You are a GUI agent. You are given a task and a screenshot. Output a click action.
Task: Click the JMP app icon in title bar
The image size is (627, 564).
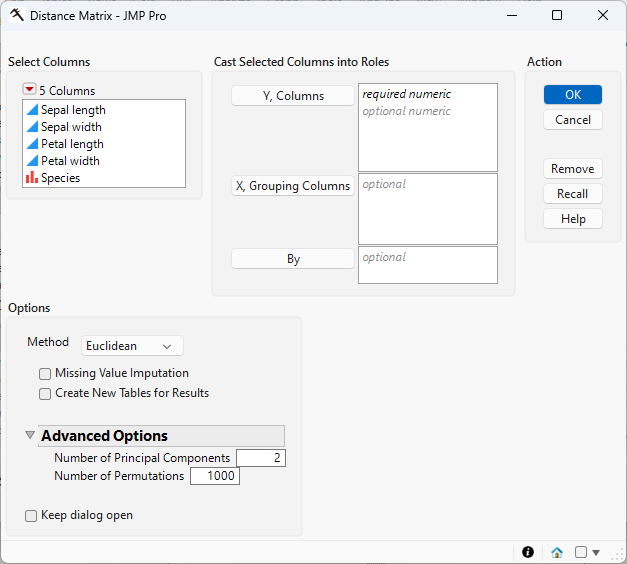coord(16,16)
